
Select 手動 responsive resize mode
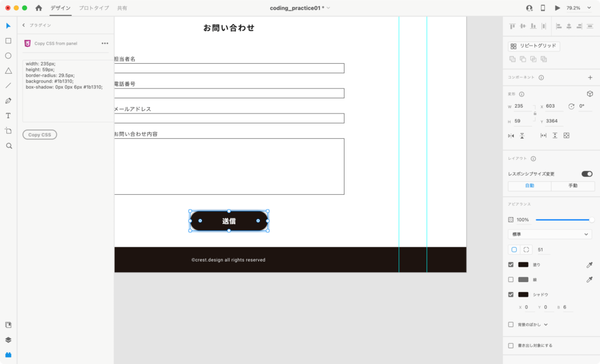click(573, 186)
